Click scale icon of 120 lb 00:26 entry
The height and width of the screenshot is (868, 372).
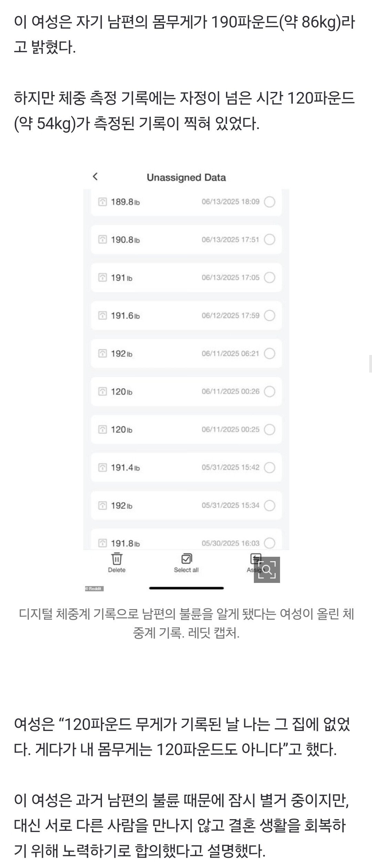pos(103,391)
